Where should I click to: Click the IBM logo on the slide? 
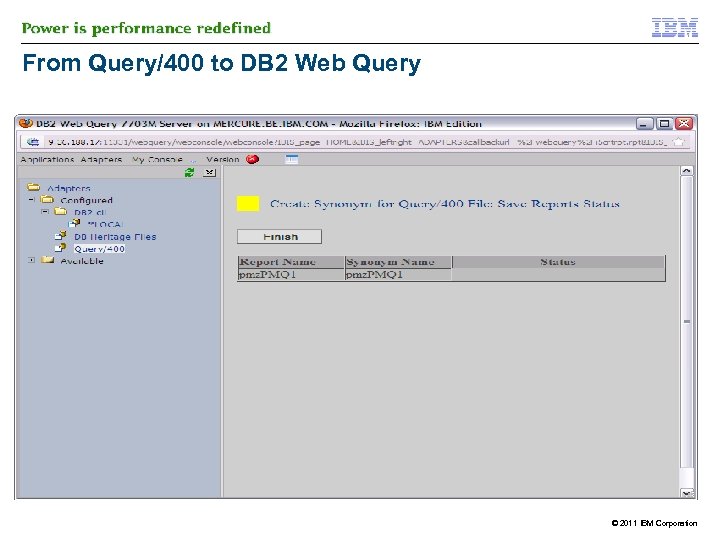[x=675, y=28]
